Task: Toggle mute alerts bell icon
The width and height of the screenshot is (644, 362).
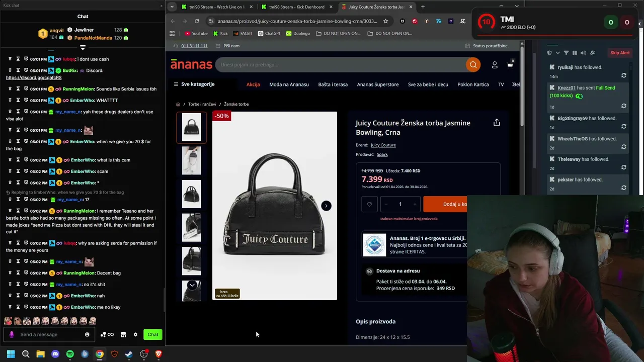Action: 592,53
